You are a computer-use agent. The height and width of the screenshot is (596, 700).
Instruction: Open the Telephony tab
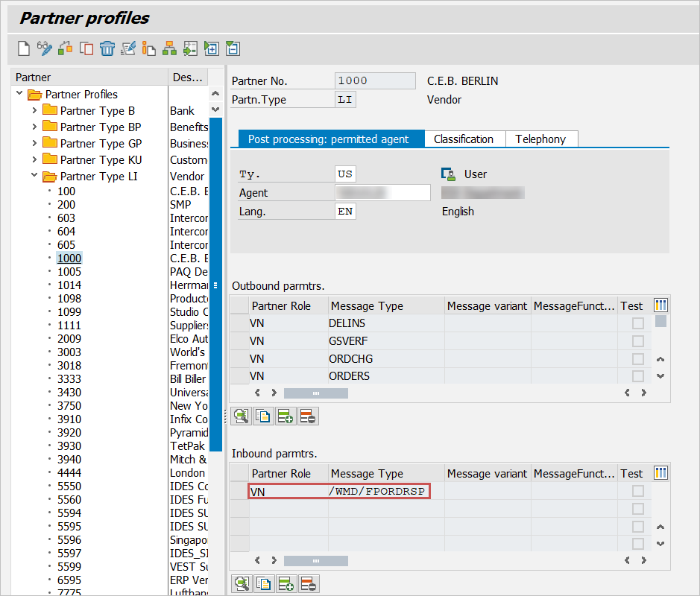(540, 139)
